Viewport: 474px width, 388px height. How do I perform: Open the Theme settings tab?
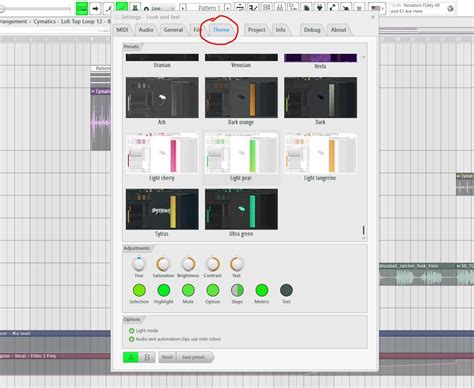tap(221, 30)
